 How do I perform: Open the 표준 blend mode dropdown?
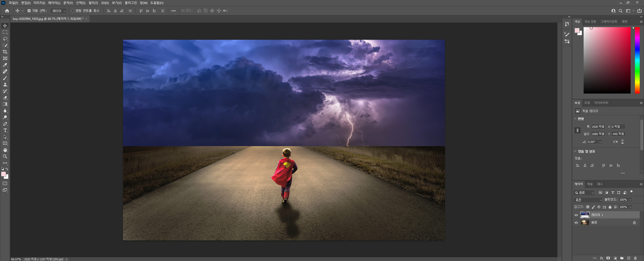pyautogui.click(x=588, y=200)
